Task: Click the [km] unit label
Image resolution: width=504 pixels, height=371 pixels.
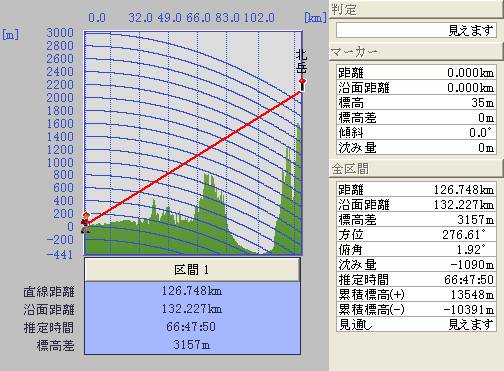Action: click(x=315, y=17)
